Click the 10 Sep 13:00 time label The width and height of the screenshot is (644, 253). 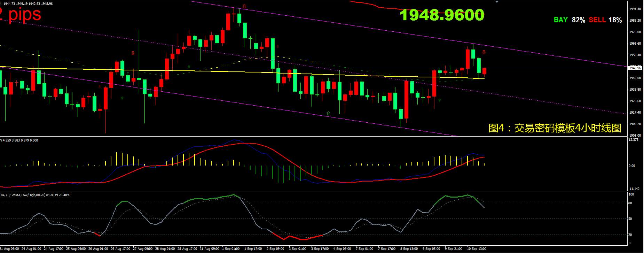[477, 249]
